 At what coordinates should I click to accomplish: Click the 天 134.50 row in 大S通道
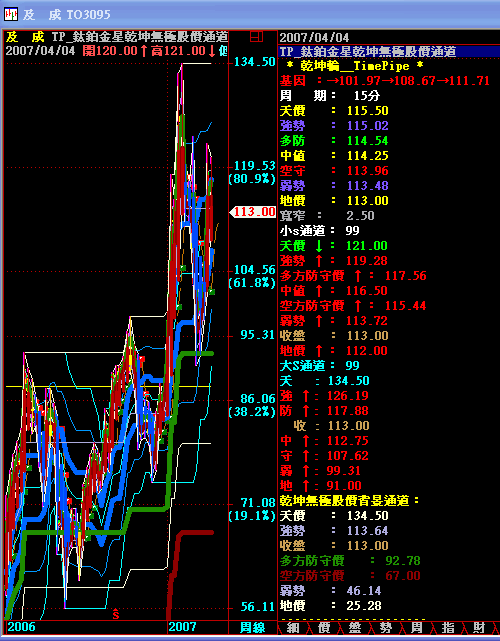(325, 381)
